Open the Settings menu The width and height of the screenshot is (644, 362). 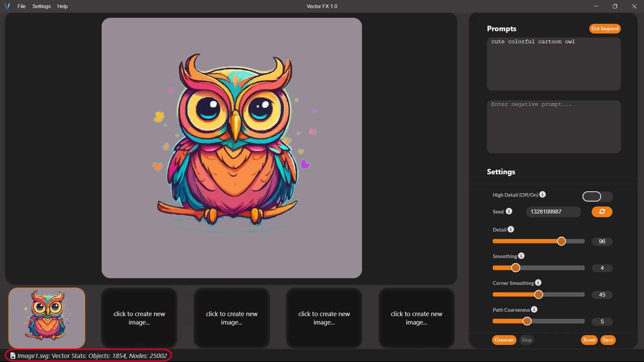pos(41,6)
